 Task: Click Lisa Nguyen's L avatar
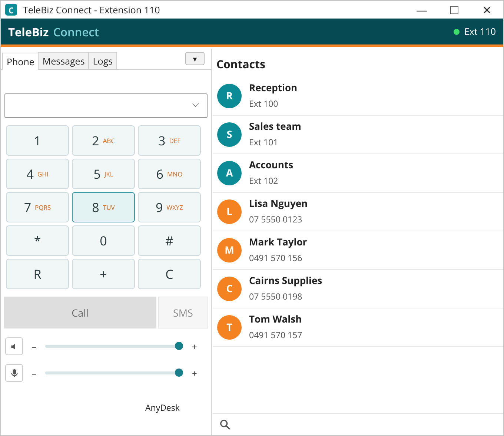click(229, 212)
